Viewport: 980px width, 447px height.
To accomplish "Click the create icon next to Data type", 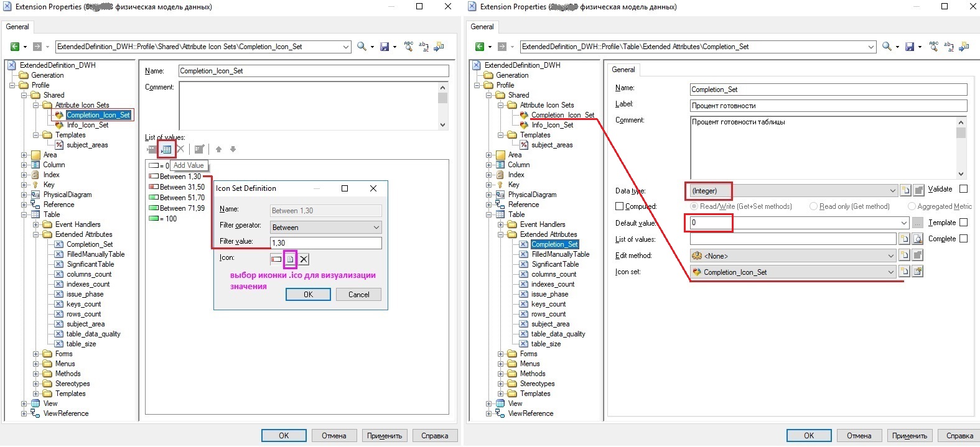I will coord(905,191).
